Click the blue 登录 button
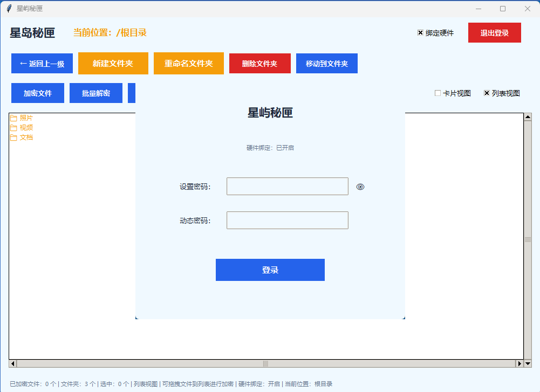Viewport: 540px width, 392px height. pyautogui.click(x=270, y=270)
